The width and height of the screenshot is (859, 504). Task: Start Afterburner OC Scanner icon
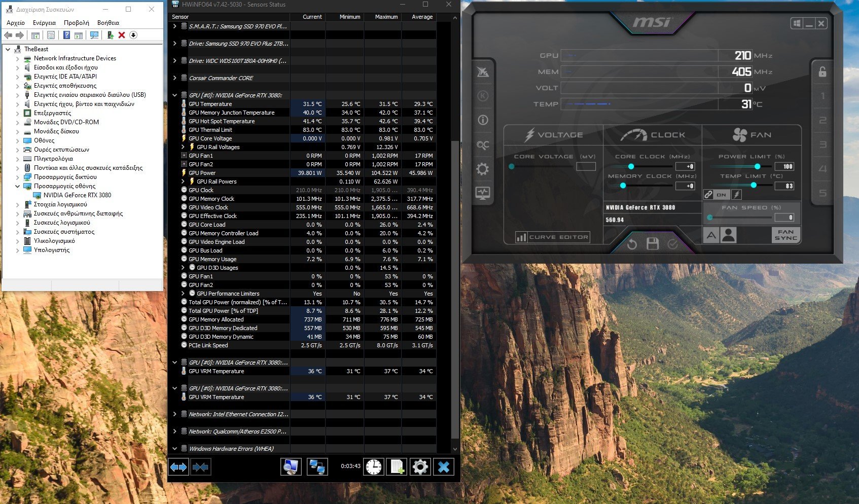pyautogui.click(x=483, y=145)
